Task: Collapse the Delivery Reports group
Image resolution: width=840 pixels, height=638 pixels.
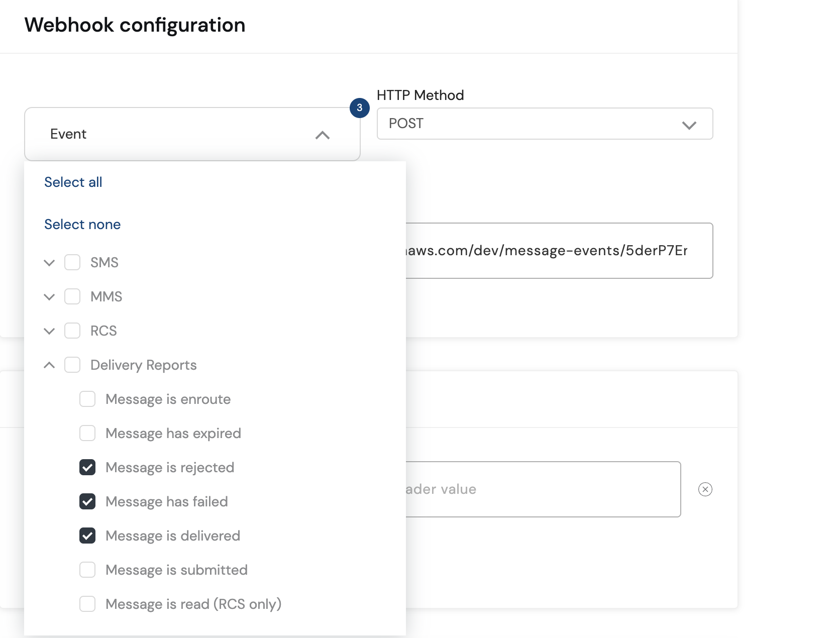Action: pyautogui.click(x=49, y=365)
